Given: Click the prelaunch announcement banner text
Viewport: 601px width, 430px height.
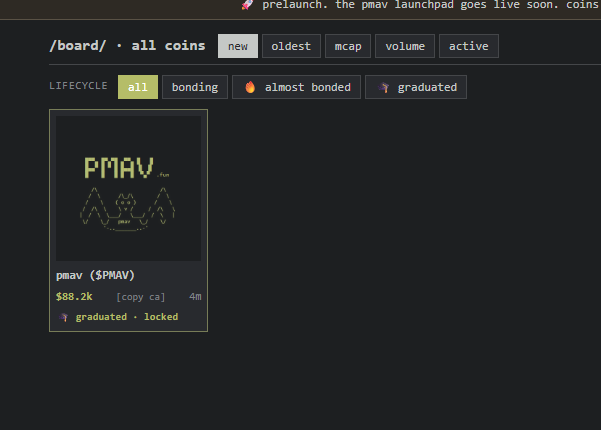Looking at the screenshot, I should [x=431, y=5].
